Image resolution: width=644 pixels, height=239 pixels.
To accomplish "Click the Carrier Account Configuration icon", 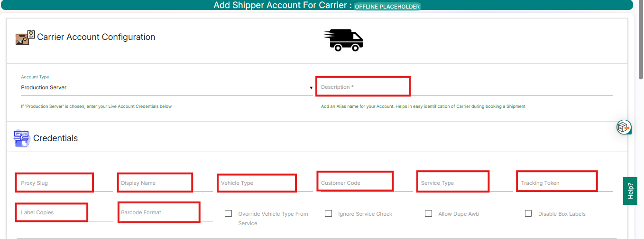I will pyautogui.click(x=25, y=38).
